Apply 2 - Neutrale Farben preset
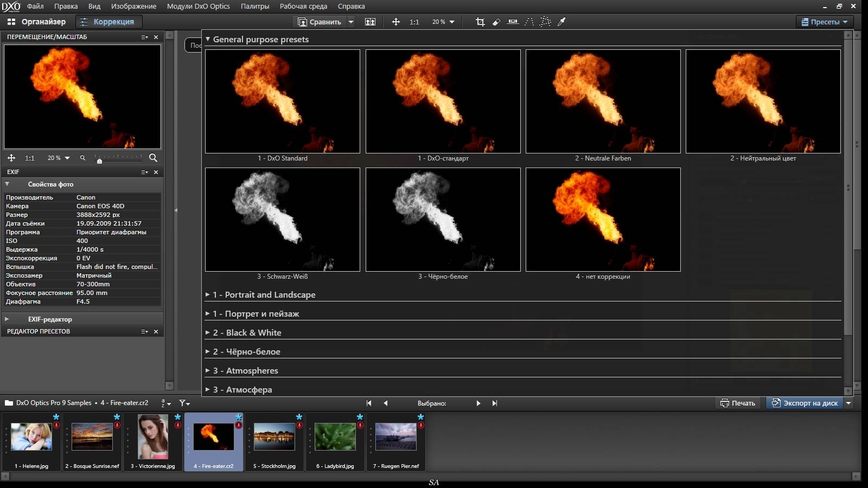868x488 pixels. click(x=603, y=101)
